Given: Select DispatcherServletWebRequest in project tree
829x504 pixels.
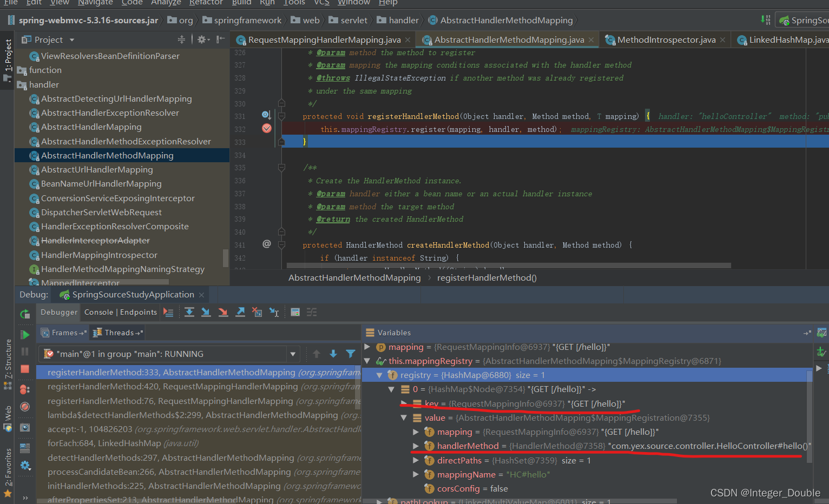Looking at the screenshot, I should [101, 212].
